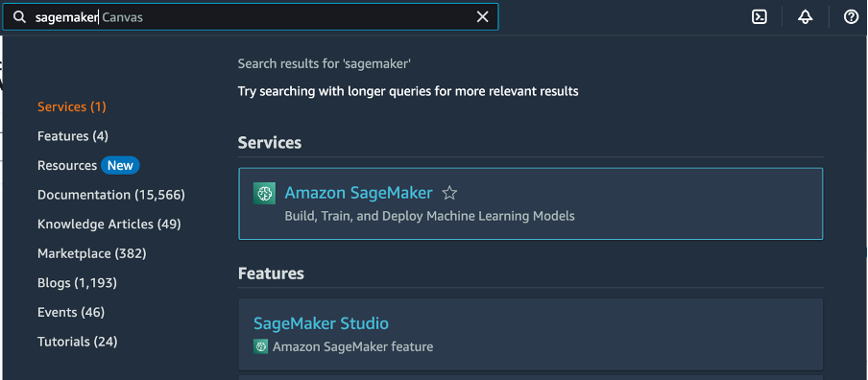Select the Resources New filter
868x380 pixels.
[88, 165]
